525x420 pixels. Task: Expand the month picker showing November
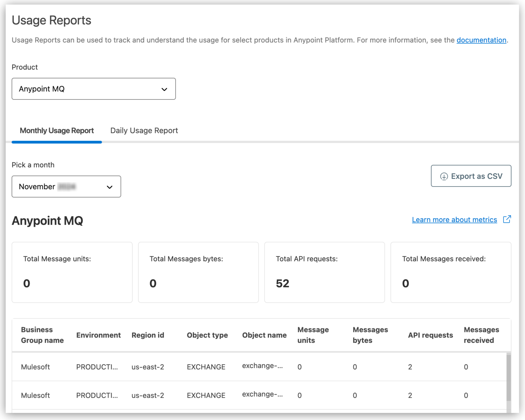pyautogui.click(x=66, y=186)
